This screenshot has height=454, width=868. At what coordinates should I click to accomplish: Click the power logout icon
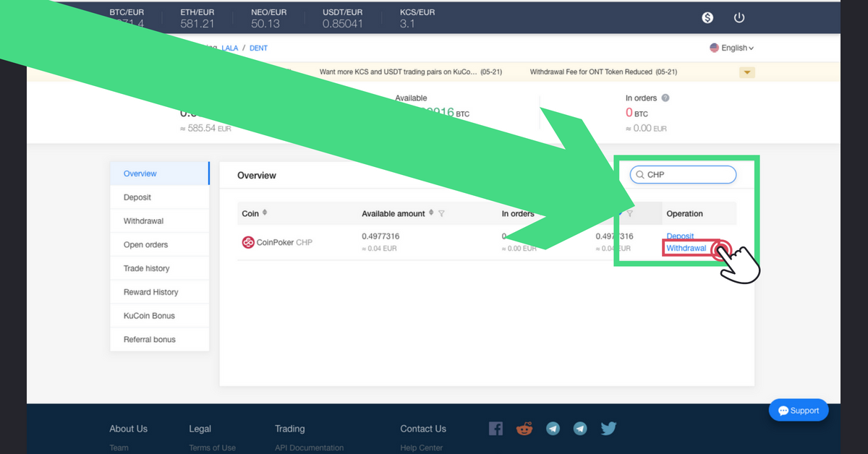click(739, 17)
